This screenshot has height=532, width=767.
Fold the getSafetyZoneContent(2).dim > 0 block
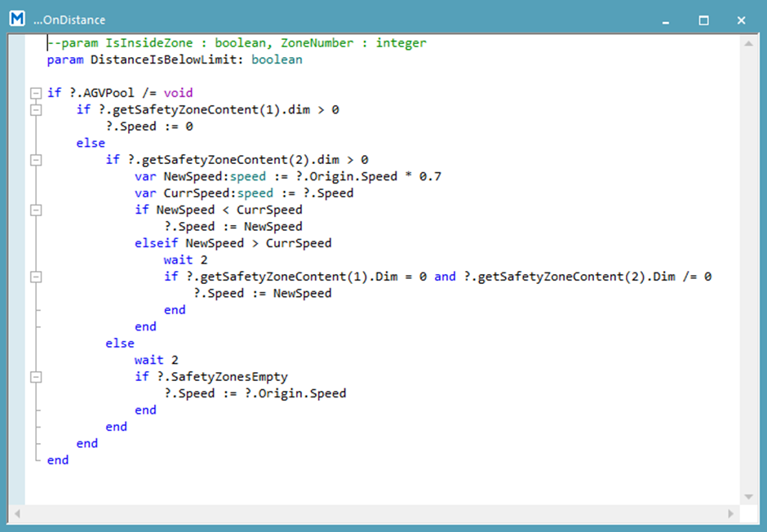pyautogui.click(x=35, y=160)
